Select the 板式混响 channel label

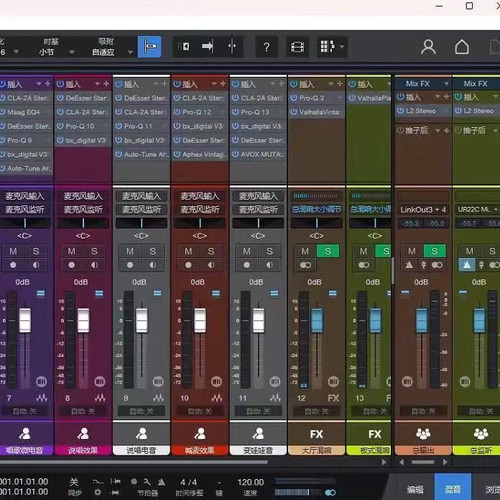coord(368,450)
